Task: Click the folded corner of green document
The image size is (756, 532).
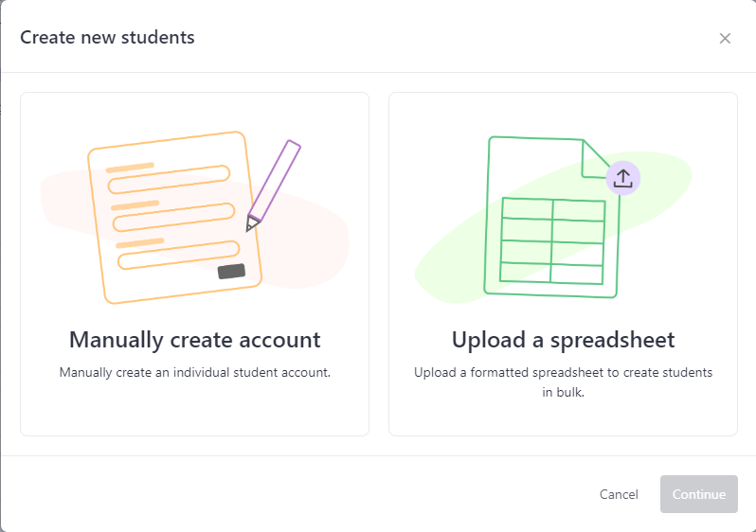Action: [596, 159]
